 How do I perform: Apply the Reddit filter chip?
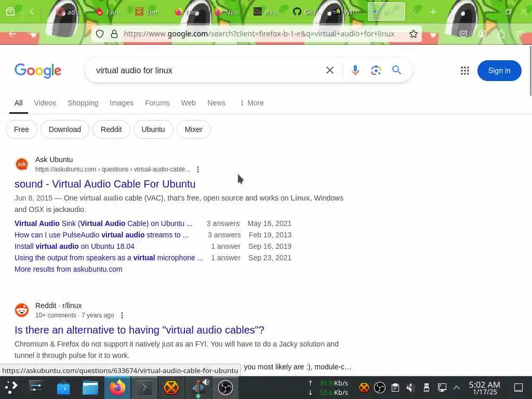pyautogui.click(x=111, y=129)
